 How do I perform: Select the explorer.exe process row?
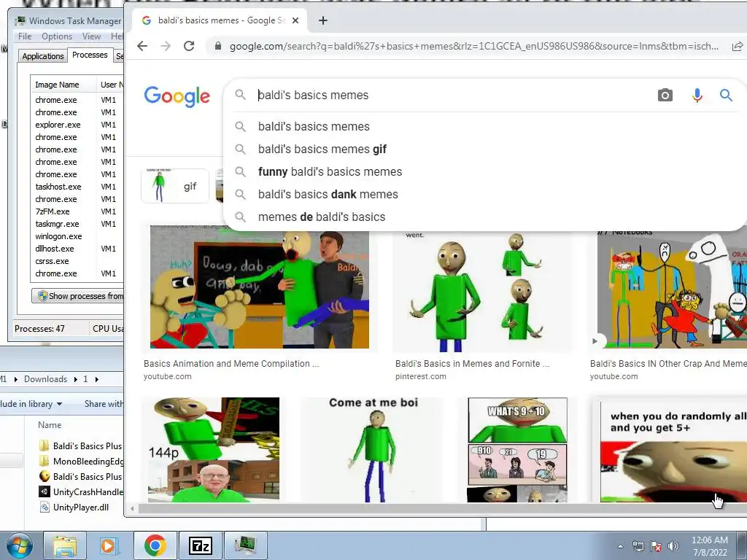pyautogui.click(x=76, y=125)
